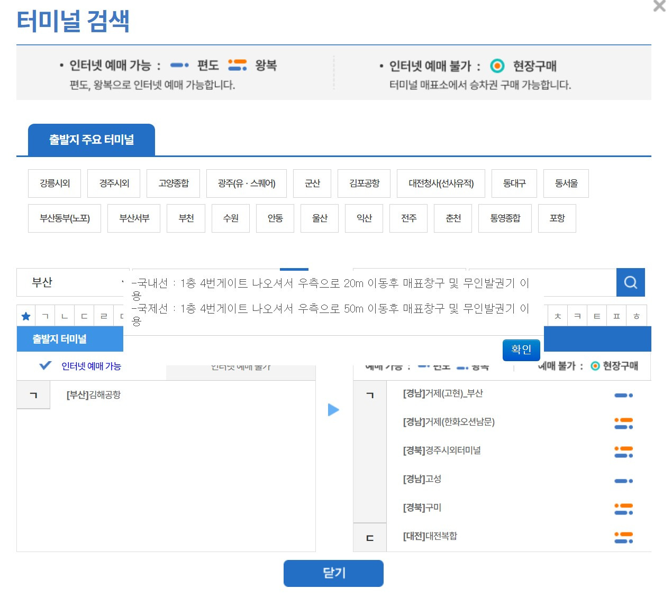The height and width of the screenshot is (616, 672).
Task: Click round-trip icon for 대전복합
Action: 623,538
